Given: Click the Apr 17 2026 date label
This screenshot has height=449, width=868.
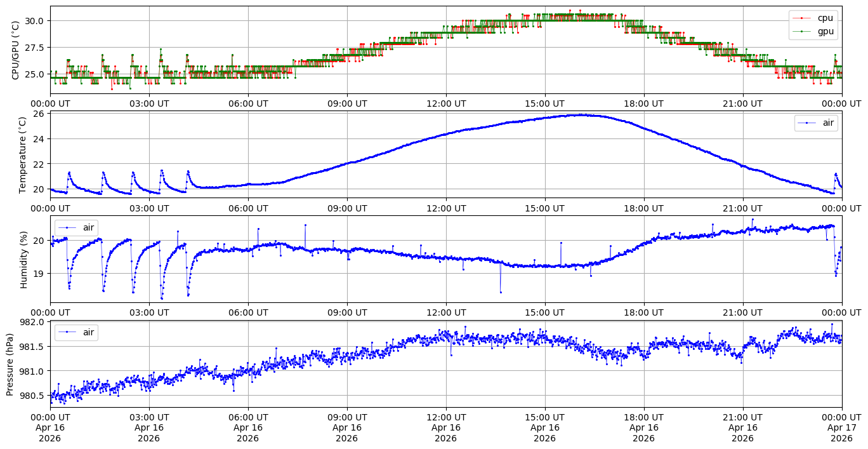Looking at the screenshot, I should [x=841, y=428].
